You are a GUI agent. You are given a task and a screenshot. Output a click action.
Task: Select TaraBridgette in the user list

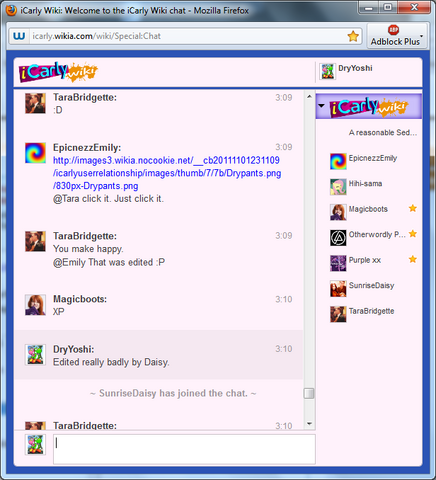click(x=371, y=311)
